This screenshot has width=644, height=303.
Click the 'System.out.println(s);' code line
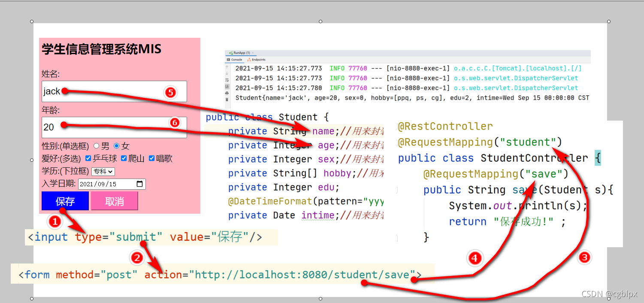tap(518, 206)
